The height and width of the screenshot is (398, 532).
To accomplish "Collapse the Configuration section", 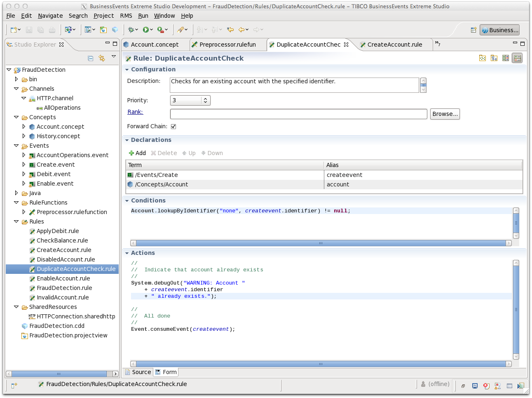I will [x=127, y=70].
